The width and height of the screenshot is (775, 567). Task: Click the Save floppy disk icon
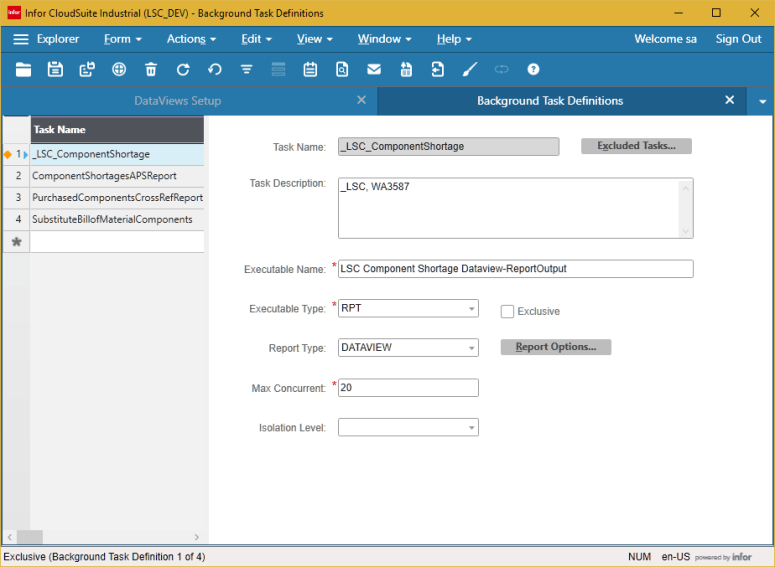[55, 70]
